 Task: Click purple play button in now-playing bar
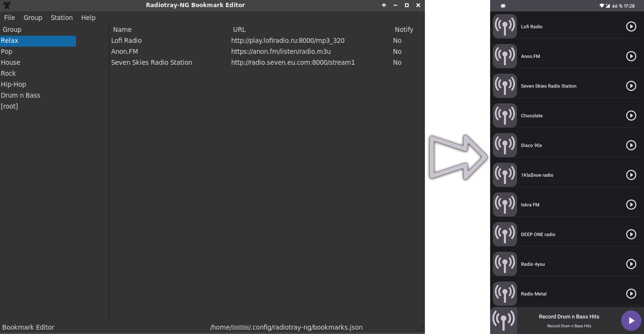tap(631, 321)
